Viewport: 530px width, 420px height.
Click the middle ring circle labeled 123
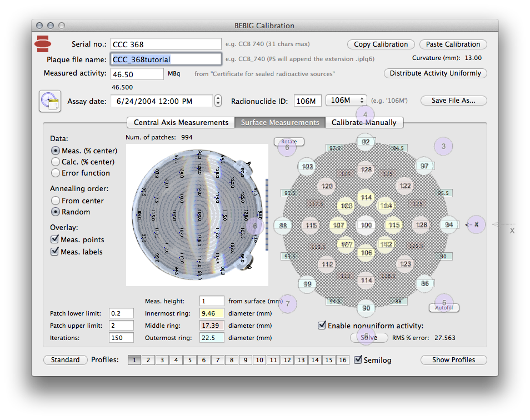[406, 264]
